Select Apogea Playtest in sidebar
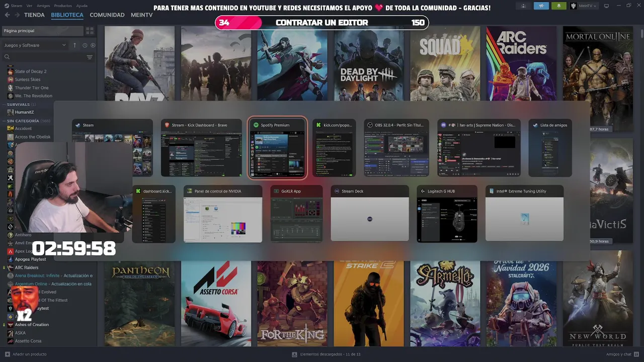 [30, 259]
